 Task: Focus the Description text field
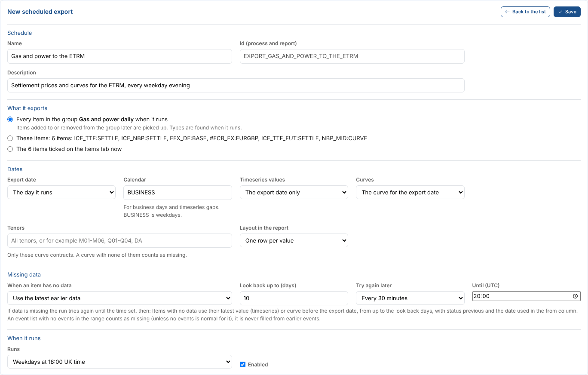236,85
